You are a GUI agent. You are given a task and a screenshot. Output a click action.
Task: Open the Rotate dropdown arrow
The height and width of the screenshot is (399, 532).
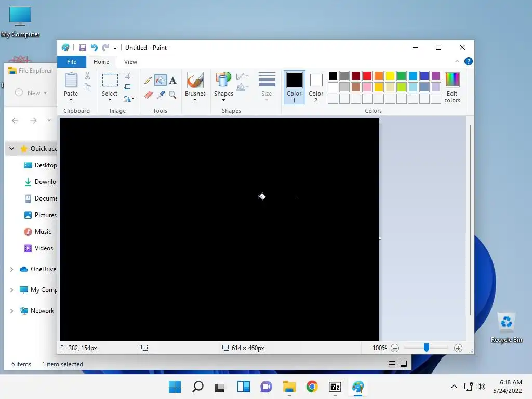point(134,99)
